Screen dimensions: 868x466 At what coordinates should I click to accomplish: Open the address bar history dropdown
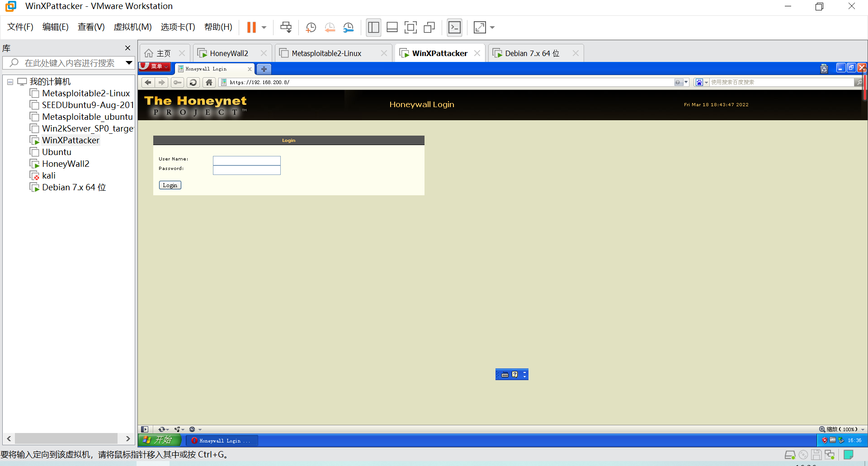686,82
